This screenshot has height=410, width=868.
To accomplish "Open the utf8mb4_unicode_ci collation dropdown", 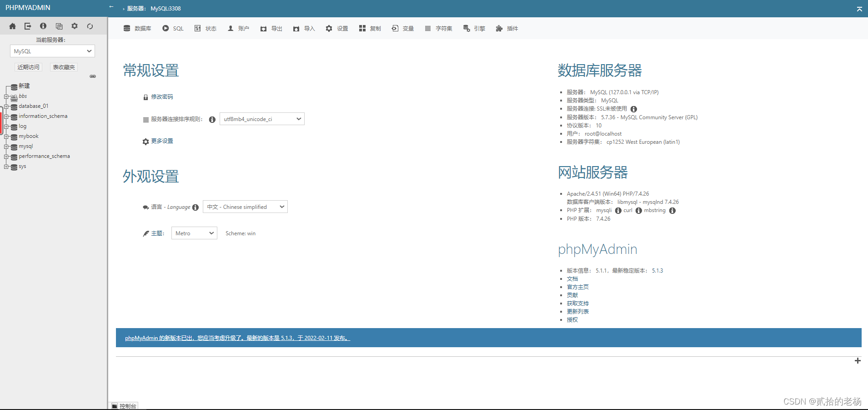I will [262, 119].
